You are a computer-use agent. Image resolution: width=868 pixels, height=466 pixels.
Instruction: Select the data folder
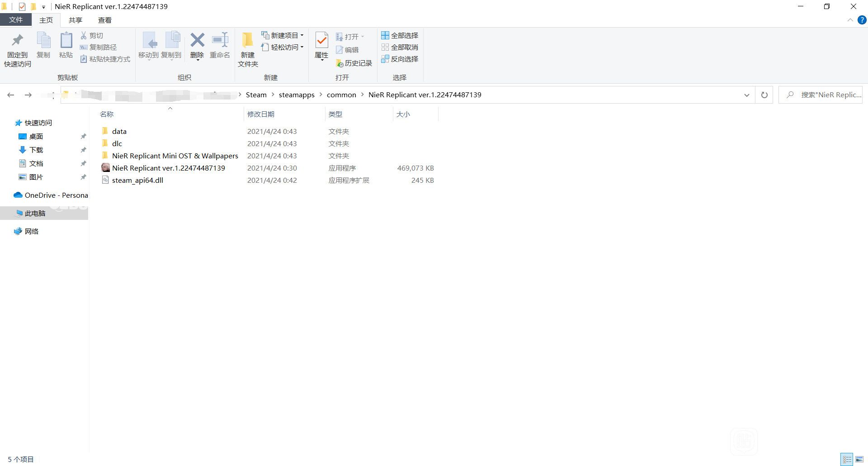114,131
